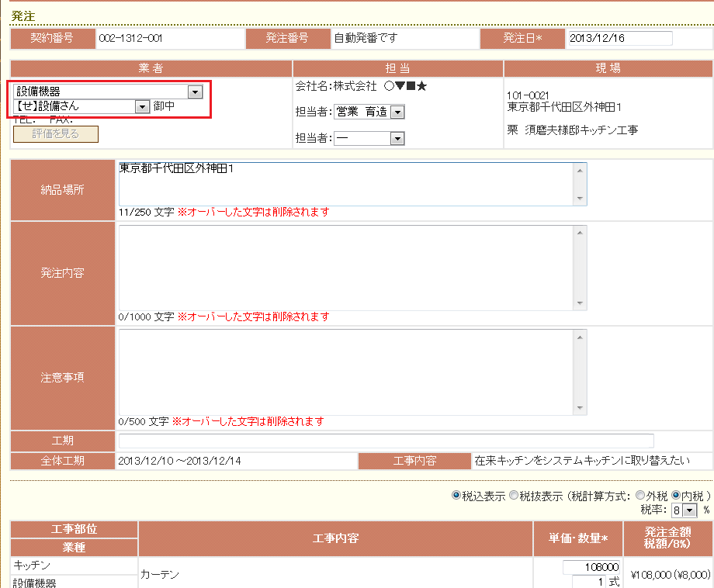
Task: Click into the 納品場所 text area
Action: pos(345,184)
